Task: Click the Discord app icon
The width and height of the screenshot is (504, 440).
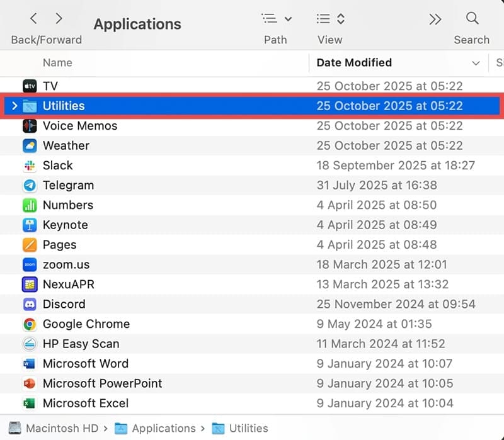Action: (x=30, y=305)
